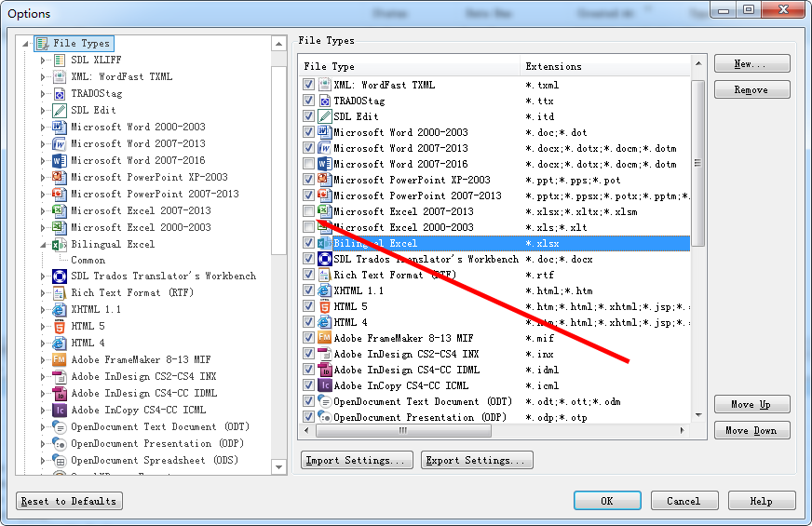
Task: Click Adobe InCopy CS4-CC ICML tree icon
Action: coord(60,410)
